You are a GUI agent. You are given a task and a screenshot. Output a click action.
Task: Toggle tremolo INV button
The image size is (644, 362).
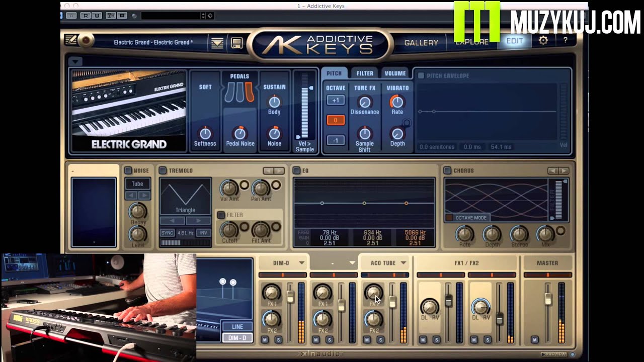click(204, 233)
